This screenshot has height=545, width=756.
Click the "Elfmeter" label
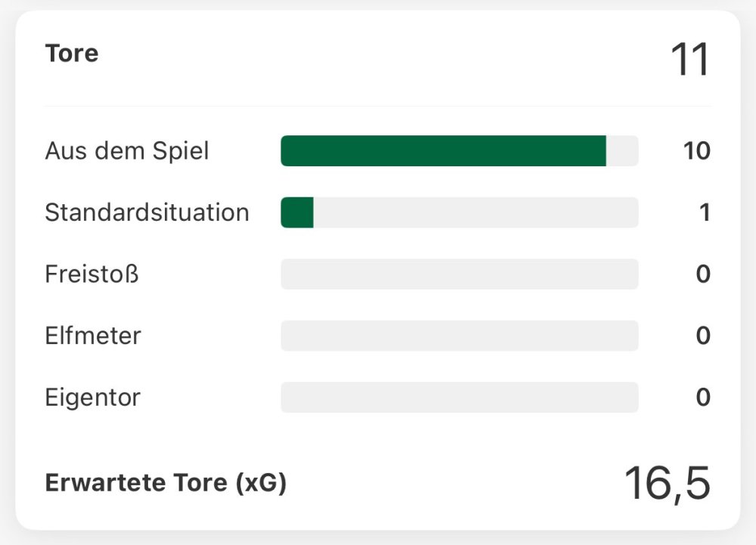click(x=93, y=336)
